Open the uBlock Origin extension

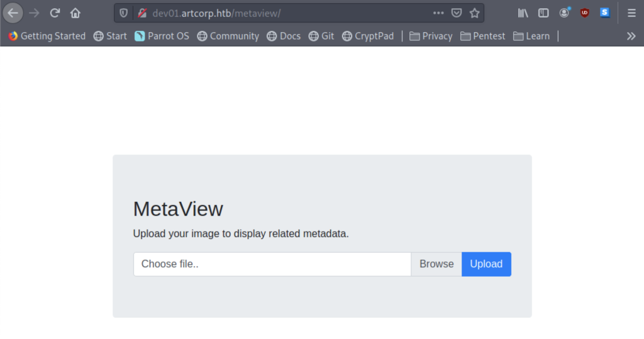pos(584,13)
